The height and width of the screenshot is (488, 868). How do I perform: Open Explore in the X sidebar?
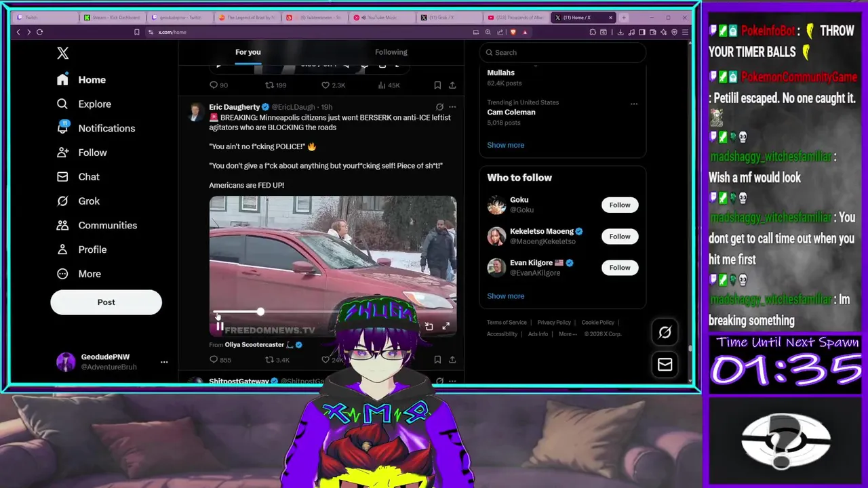(84, 104)
